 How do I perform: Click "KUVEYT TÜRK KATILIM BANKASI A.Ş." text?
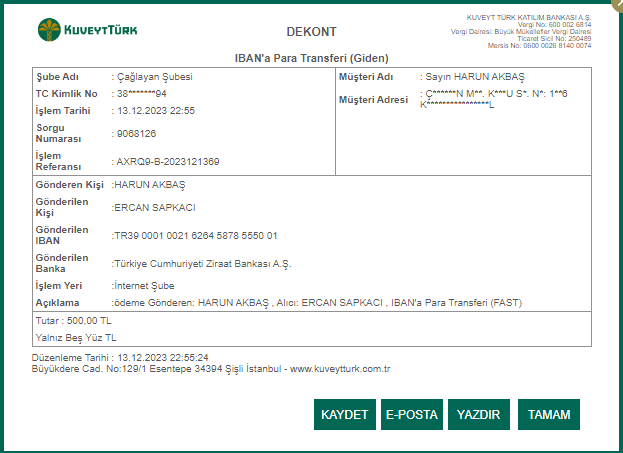529,17
